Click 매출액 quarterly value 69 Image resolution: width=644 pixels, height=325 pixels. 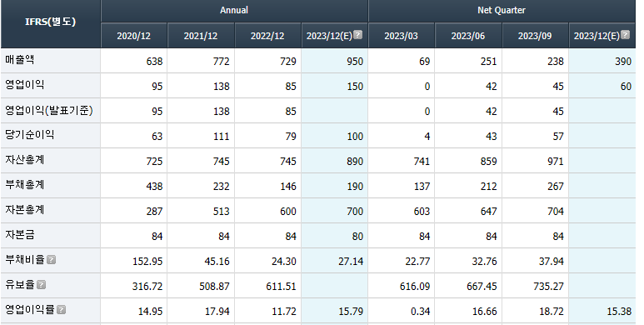click(x=425, y=61)
